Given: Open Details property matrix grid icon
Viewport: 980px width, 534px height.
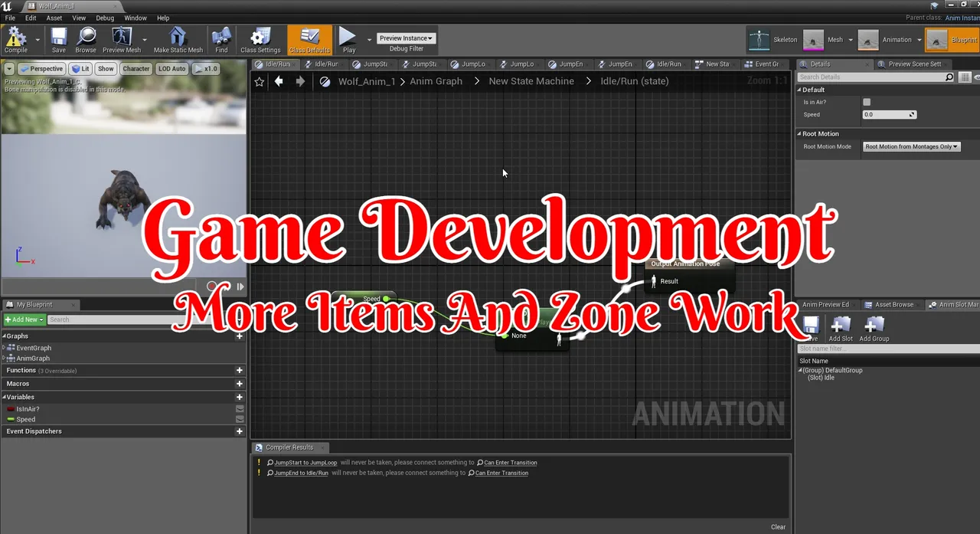Looking at the screenshot, I should 965,77.
